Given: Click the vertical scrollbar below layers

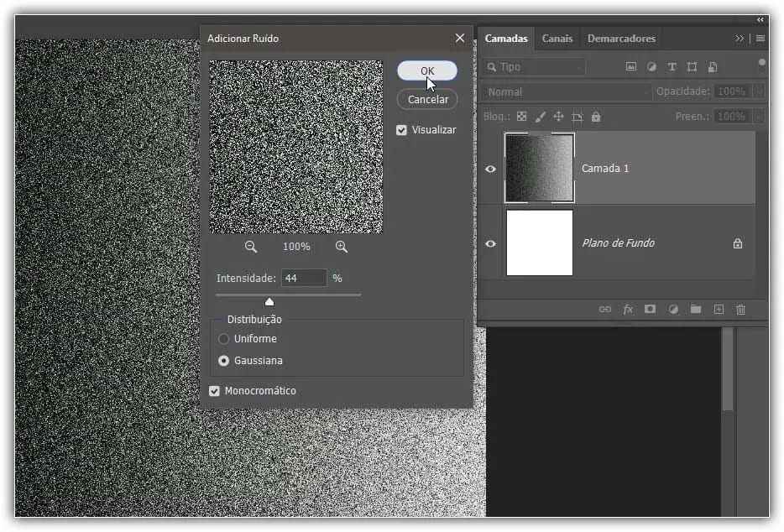Looking at the screenshot, I should tap(728, 370).
